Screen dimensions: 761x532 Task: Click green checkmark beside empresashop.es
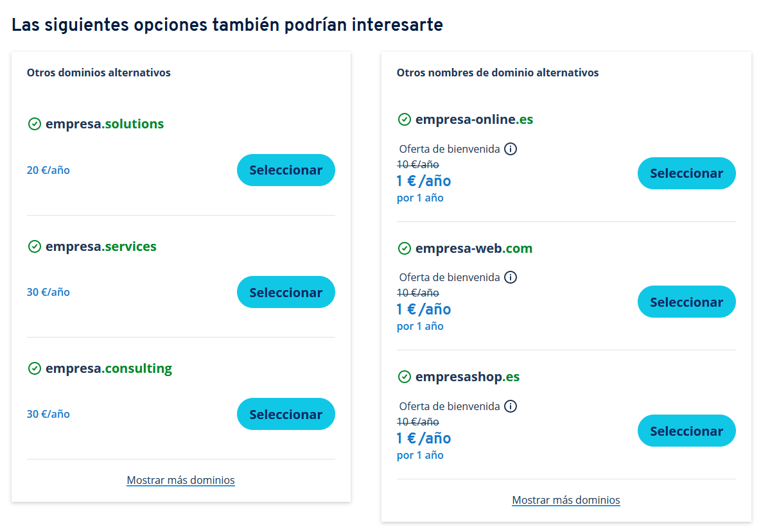405,377
